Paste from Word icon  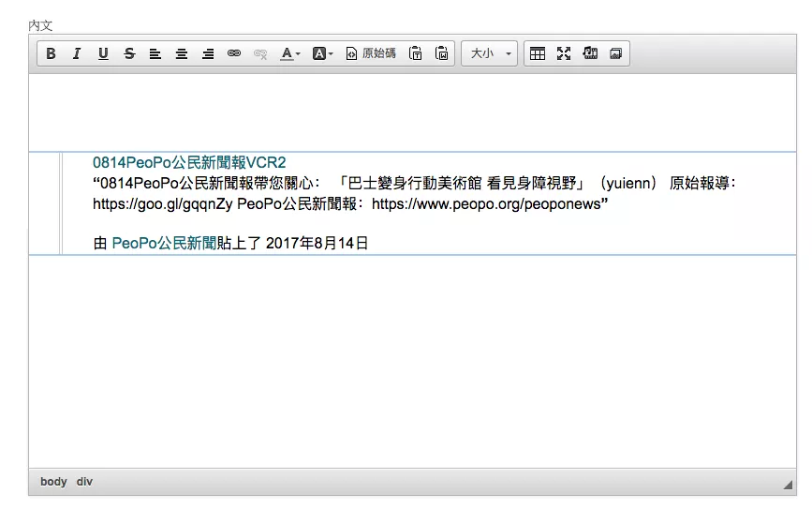coord(442,53)
